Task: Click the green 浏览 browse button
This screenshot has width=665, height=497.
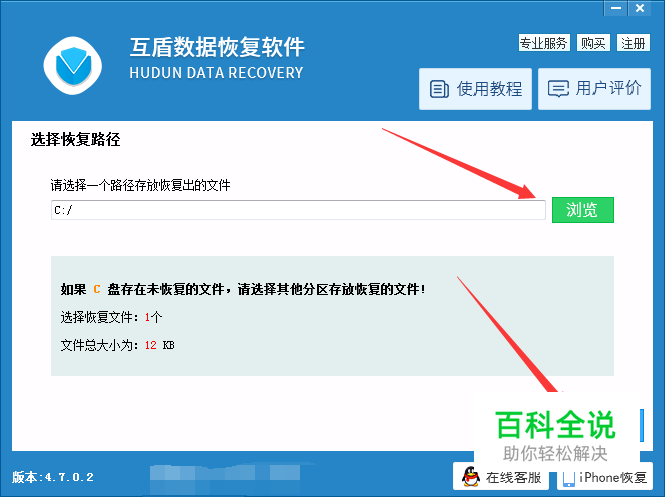Action: 583,209
